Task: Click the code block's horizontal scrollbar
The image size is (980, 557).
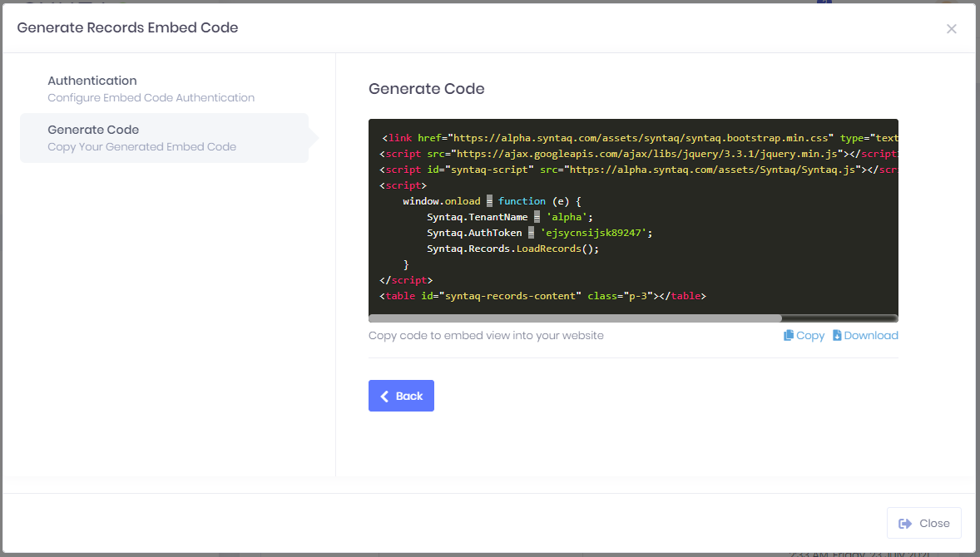Action: tap(575, 318)
